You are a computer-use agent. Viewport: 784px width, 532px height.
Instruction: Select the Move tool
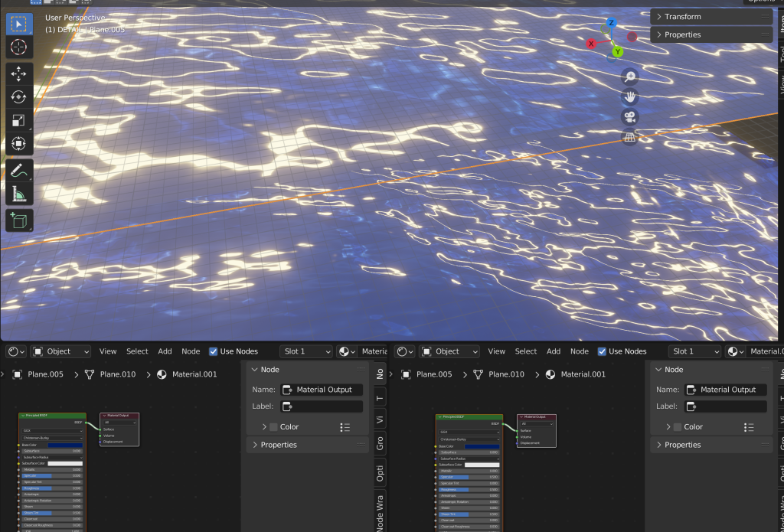pyautogui.click(x=19, y=74)
